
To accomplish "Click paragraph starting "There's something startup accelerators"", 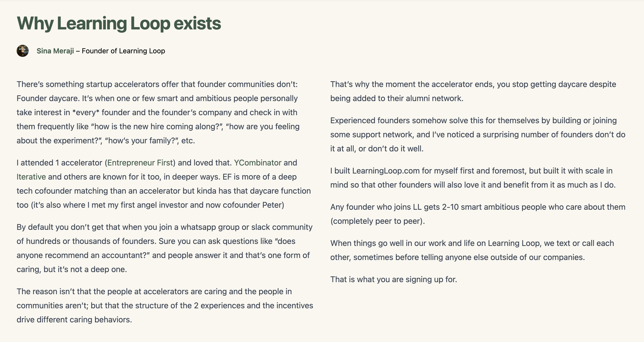I will coord(158,112).
